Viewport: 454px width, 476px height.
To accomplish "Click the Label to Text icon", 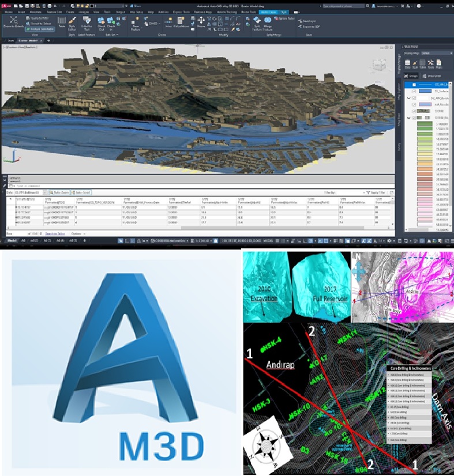I will 87,24.
